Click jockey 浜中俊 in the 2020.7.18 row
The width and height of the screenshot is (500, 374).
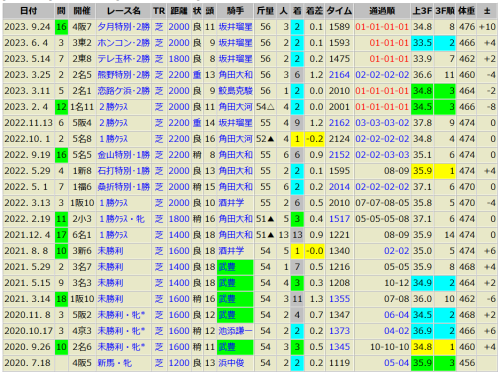[x=231, y=363]
